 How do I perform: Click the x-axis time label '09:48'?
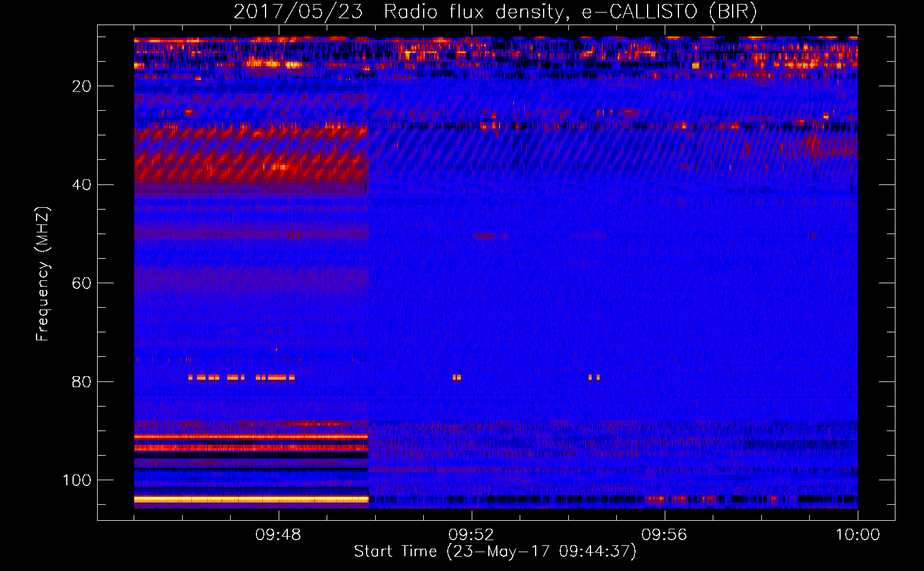pos(278,535)
